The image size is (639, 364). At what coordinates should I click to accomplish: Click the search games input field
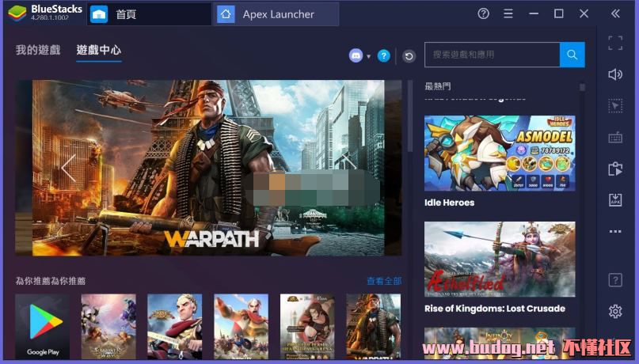(x=492, y=55)
